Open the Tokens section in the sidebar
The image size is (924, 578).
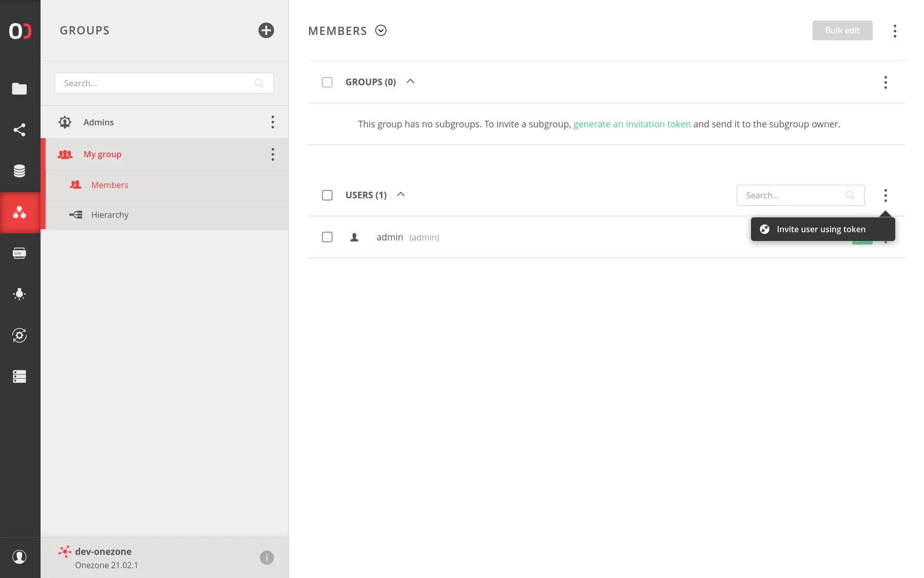coord(20,253)
